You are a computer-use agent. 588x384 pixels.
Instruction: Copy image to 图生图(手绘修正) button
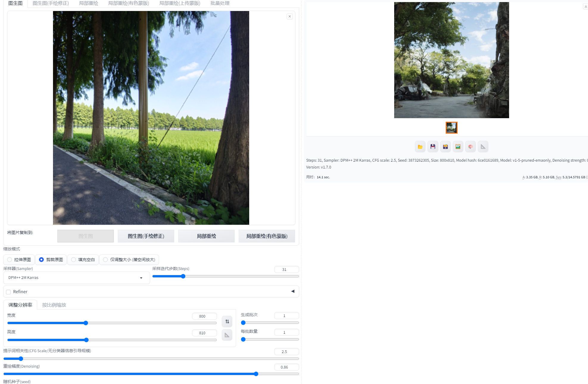coord(146,236)
